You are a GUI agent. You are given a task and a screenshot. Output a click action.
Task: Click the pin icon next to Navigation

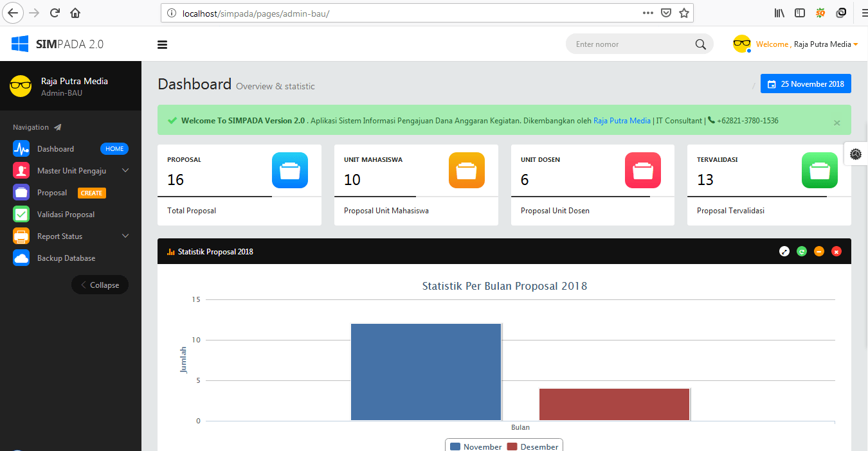57,127
